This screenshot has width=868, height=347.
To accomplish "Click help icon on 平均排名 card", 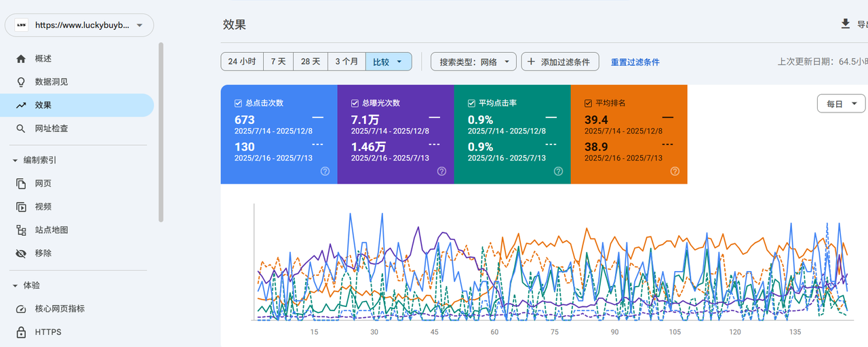I will (x=675, y=171).
